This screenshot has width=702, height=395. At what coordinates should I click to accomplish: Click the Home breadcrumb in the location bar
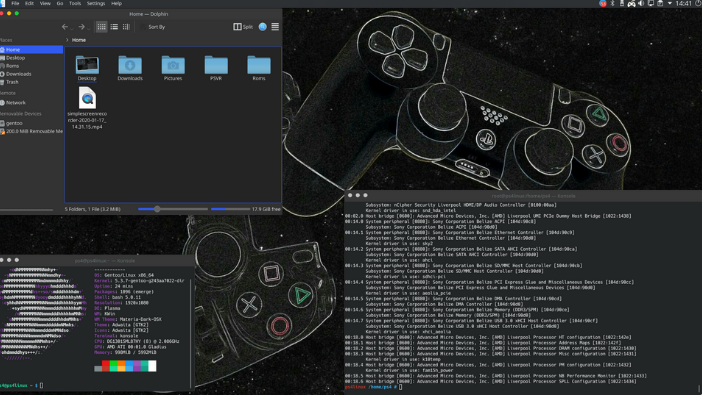(79, 40)
